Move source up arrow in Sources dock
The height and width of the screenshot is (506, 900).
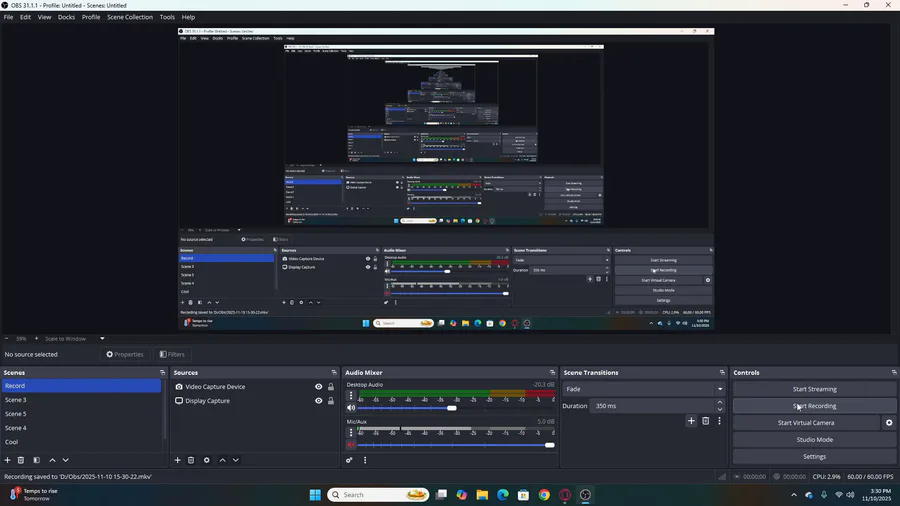(223, 460)
